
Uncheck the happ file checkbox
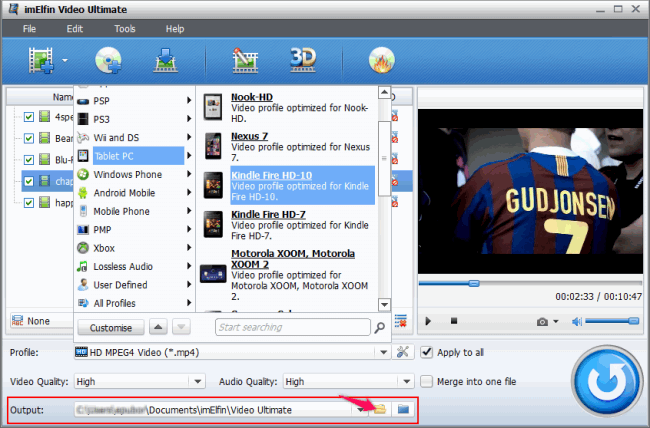point(29,203)
